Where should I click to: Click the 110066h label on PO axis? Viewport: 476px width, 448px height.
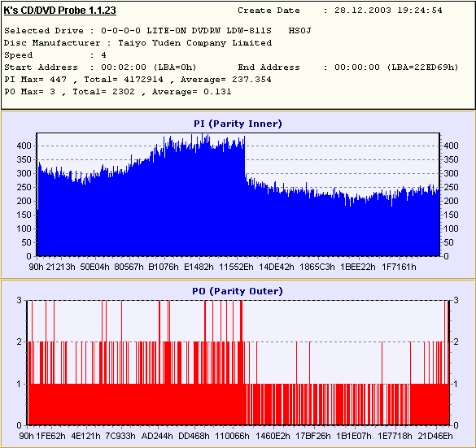point(232,436)
